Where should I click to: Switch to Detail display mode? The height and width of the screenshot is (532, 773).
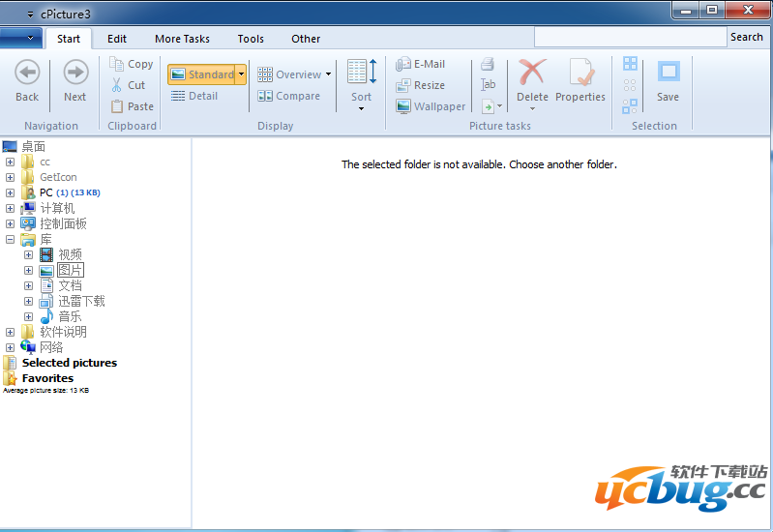[x=194, y=96]
